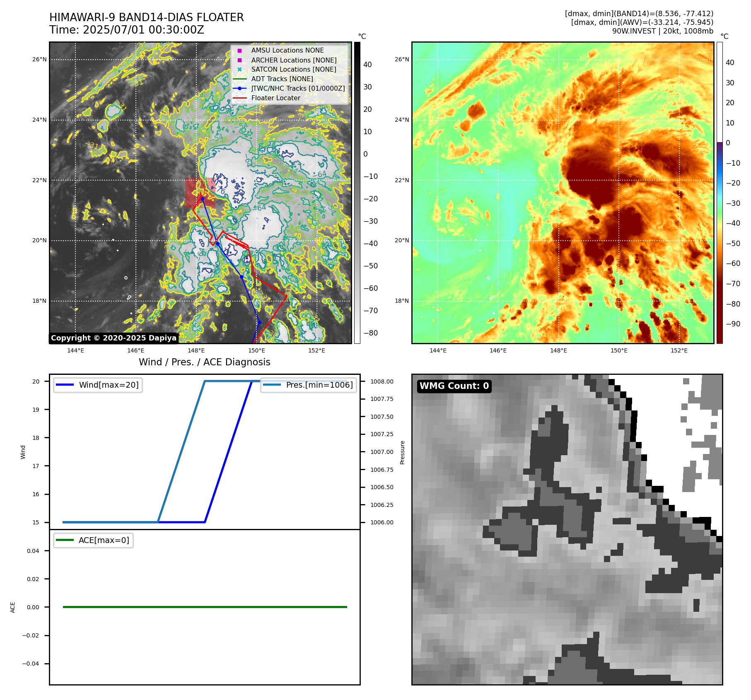Click the -90 label on the rainbow colorbar

tap(733, 324)
